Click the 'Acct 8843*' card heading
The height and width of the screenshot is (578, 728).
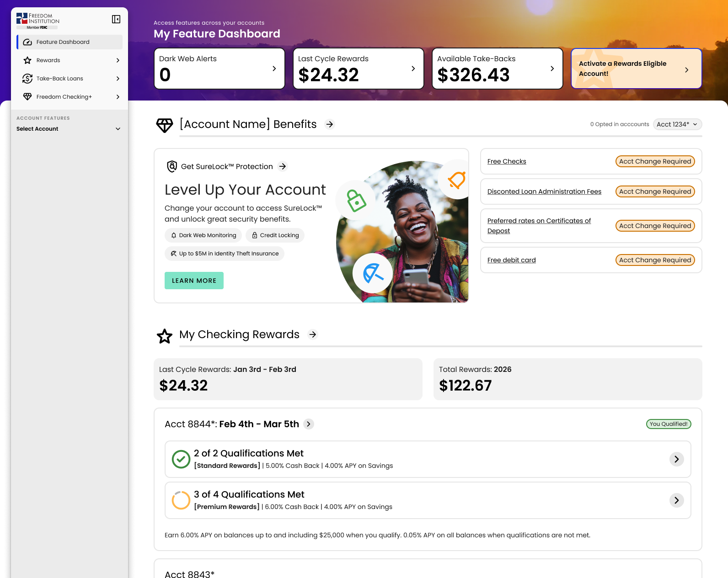point(190,574)
